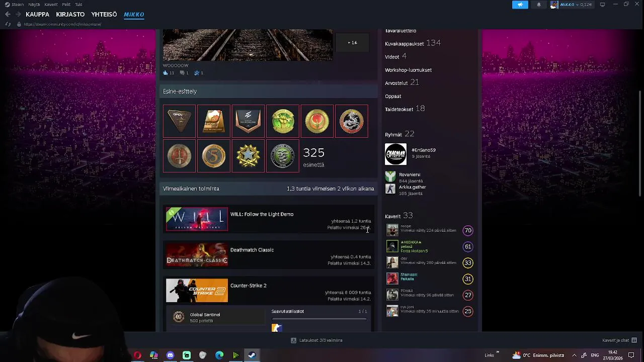Open the Tuki menu

pyautogui.click(x=78, y=5)
